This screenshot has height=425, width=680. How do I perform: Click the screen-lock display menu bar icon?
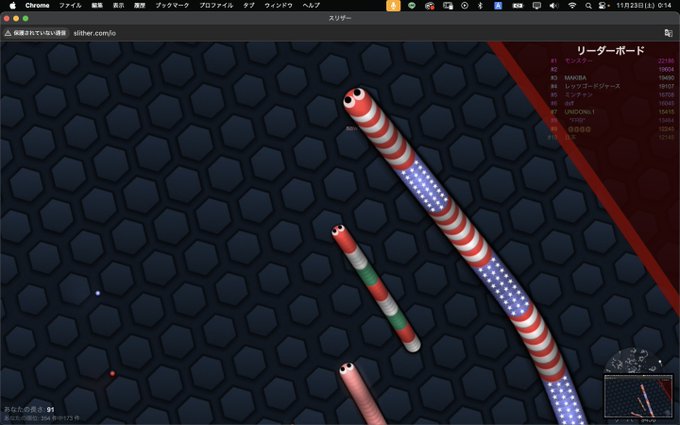coord(448,6)
